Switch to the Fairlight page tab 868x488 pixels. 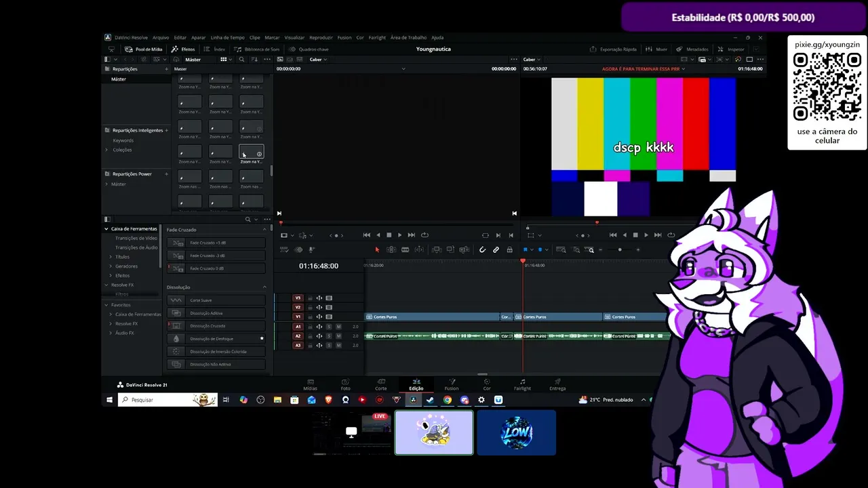pyautogui.click(x=522, y=384)
